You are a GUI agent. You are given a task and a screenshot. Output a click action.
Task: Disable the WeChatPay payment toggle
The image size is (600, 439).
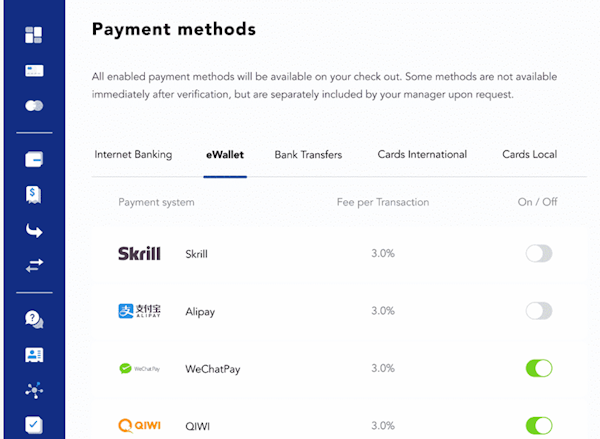(539, 369)
